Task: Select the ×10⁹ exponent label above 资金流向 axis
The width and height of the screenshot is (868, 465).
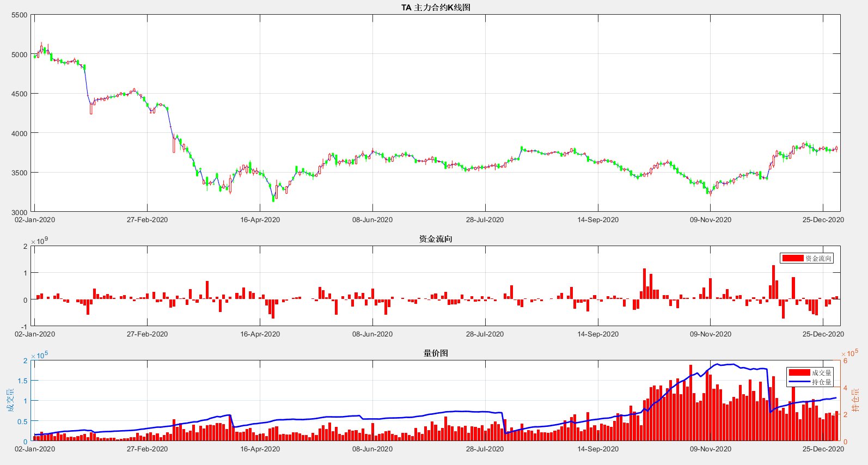Action: point(39,241)
